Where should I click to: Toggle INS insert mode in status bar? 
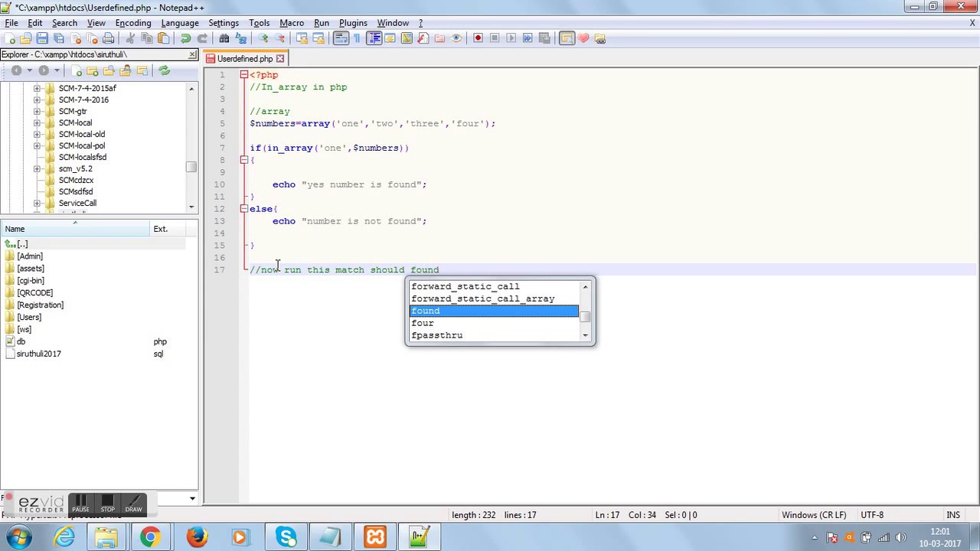click(953, 515)
